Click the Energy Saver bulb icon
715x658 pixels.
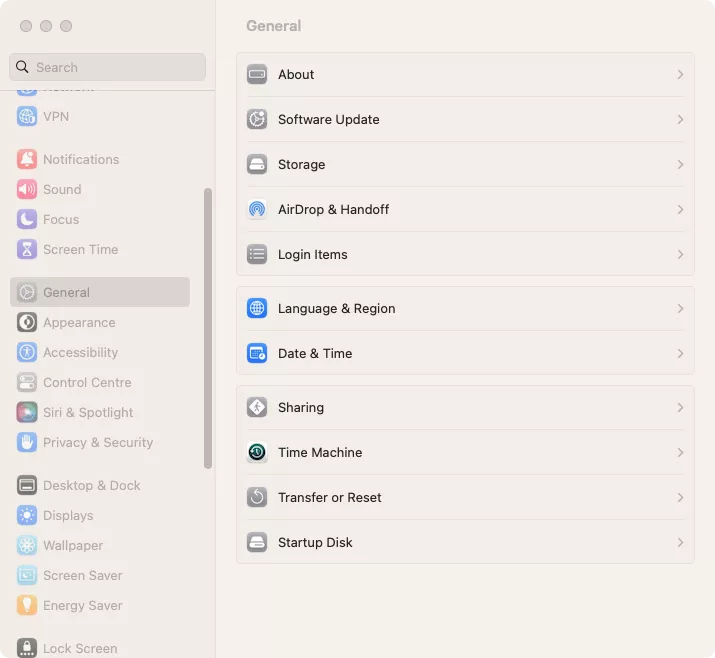point(27,606)
